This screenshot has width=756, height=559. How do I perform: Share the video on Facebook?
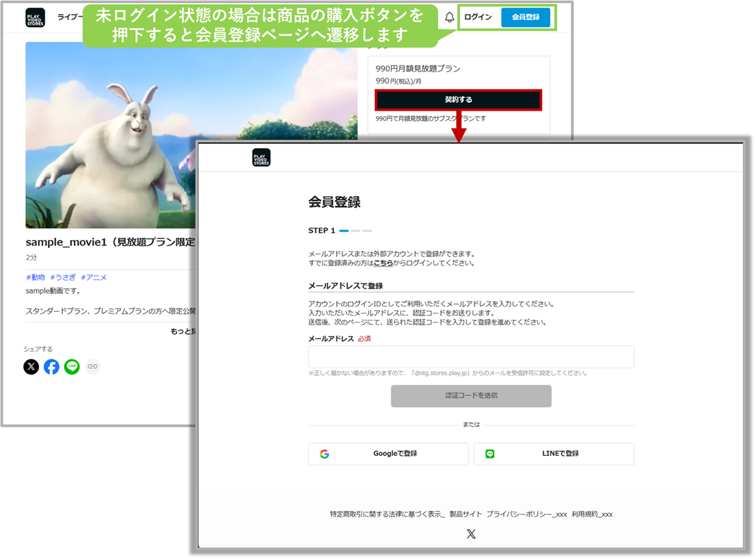point(51,367)
